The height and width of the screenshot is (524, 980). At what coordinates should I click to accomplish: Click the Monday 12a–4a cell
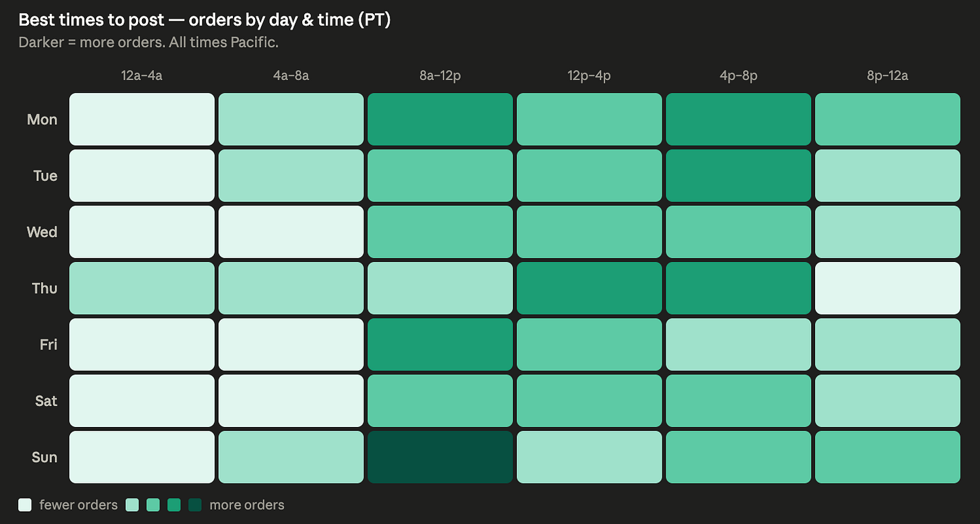tap(142, 119)
